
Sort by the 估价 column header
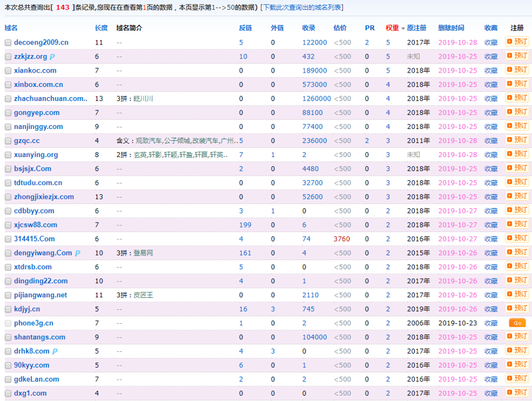[x=340, y=28]
